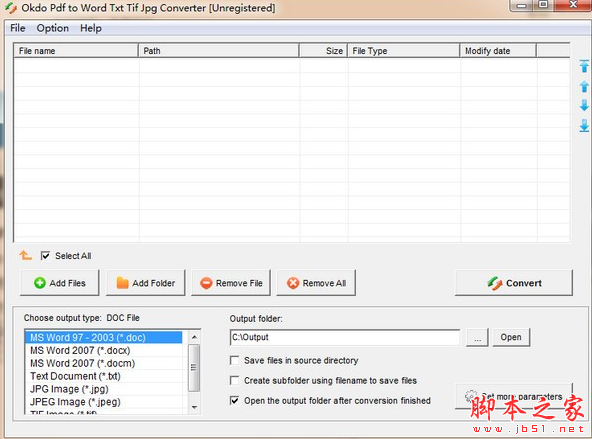Open the Help menu
This screenshot has width=592, height=439.
pos(91,28)
